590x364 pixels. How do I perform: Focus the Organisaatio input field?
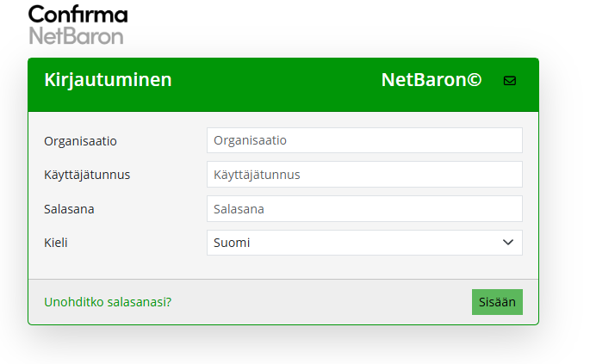[x=364, y=140]
